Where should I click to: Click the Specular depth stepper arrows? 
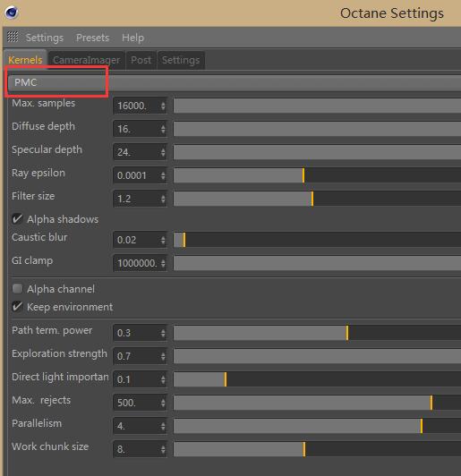[163, 152]
